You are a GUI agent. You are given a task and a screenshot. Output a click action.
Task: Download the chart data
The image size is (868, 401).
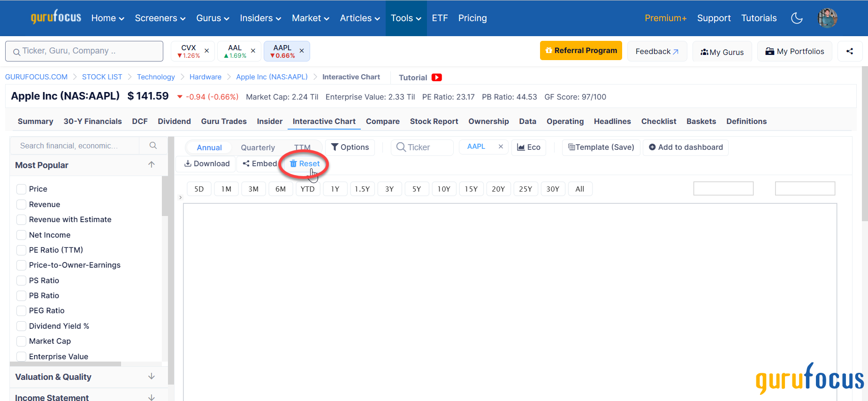pos(207,163)
